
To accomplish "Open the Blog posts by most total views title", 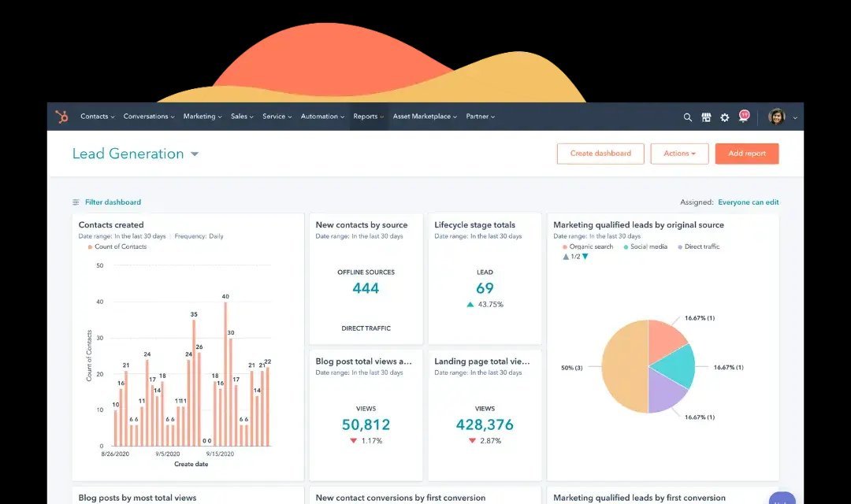I will click(x=137, y=498).
